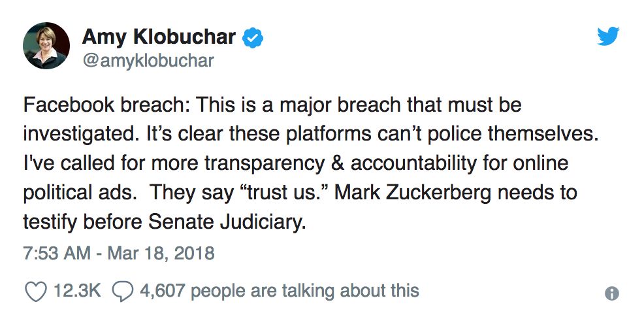The height and width of the screenshot is (315, 644).
Task: Open Amy Klobuchar's profile photo
Action: (x=46, y=46)
